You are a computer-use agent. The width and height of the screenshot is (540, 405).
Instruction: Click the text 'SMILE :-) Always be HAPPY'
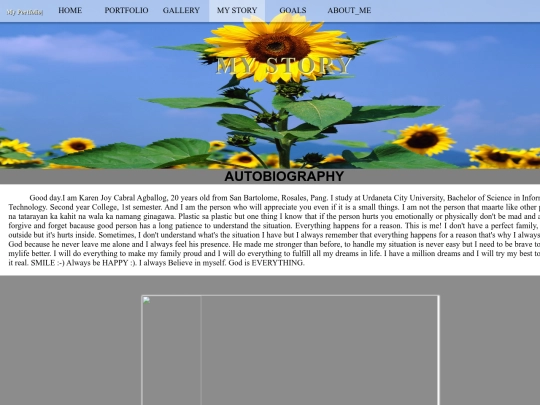coord(79,263)
